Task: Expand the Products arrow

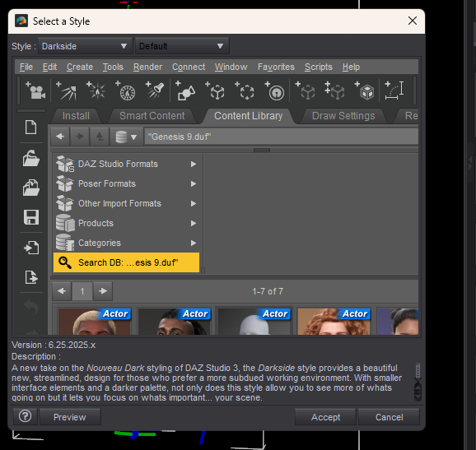Action: (x=194, y=223)
